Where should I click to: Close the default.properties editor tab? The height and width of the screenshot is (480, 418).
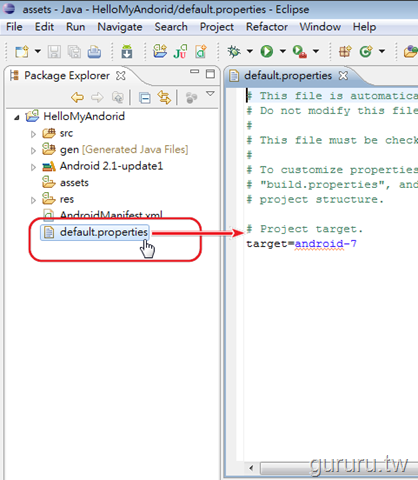point(343,76)
